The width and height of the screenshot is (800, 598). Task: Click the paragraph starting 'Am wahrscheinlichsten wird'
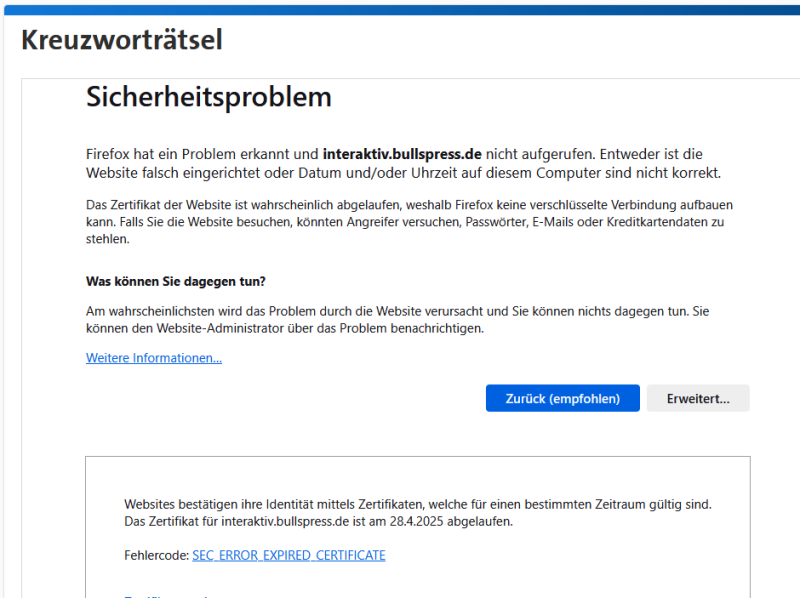pyautogui.click(x=397, y=319)
